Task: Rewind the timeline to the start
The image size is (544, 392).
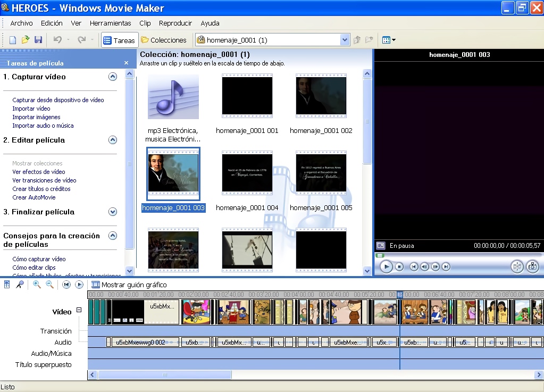Action: coord(66,285)
